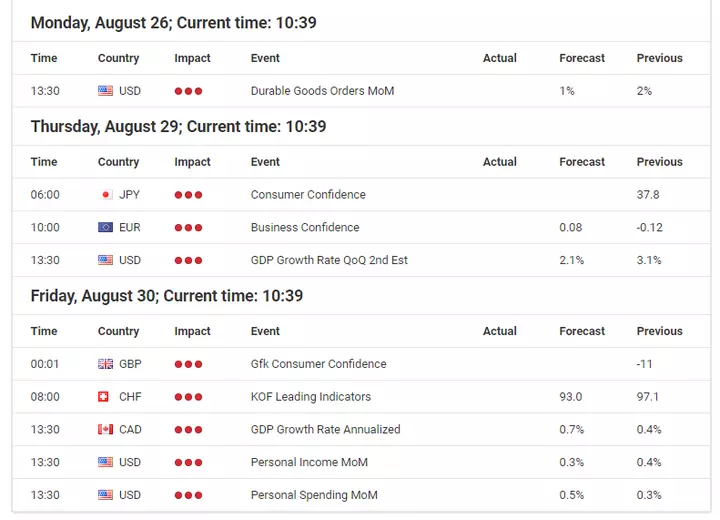Click the Canada flag icon for CAD

point(105,430)
